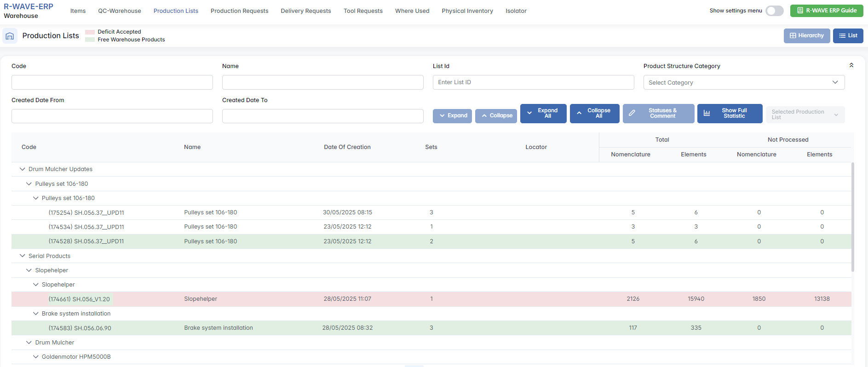Click the red Deficit Accepted legend swatch
Viewport: 868px width, 367px height.
tap(90, 32)
